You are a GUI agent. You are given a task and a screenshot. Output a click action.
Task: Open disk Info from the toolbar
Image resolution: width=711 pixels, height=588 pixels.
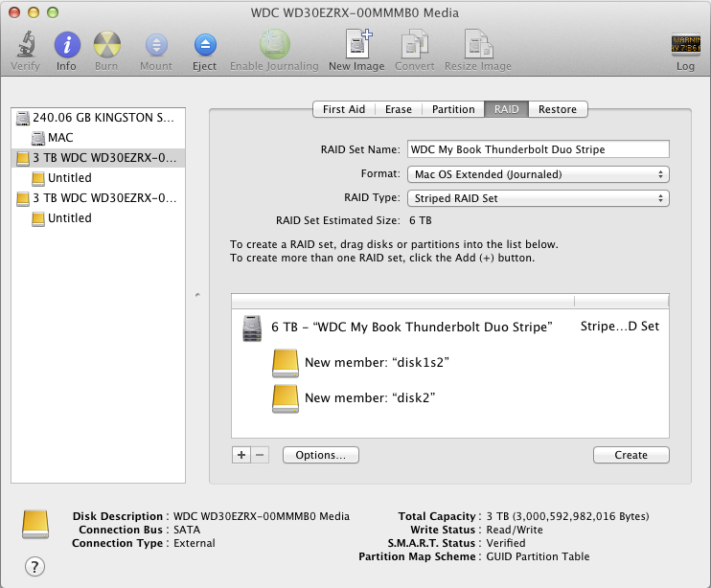(67, 44)
